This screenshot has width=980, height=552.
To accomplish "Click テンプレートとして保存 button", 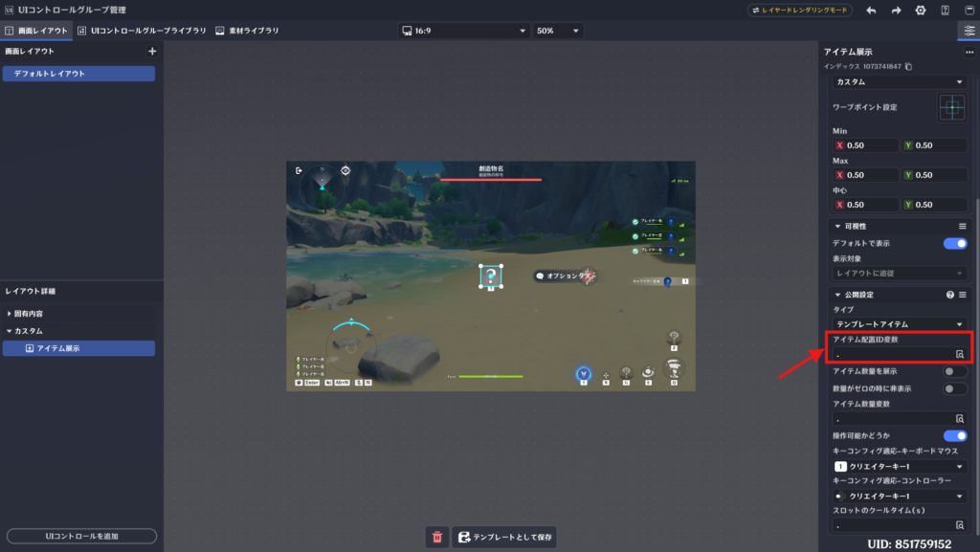I will pos(504,537).
